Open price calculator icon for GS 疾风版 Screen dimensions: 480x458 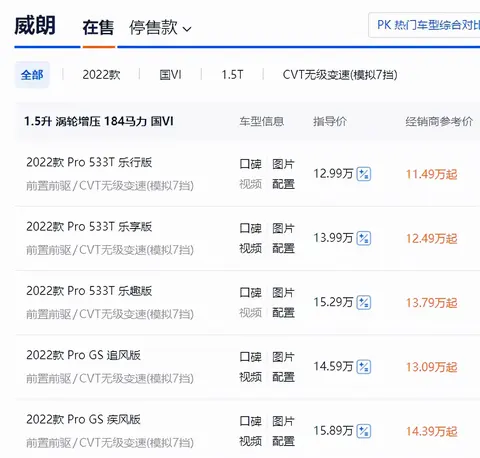point(364,431)
